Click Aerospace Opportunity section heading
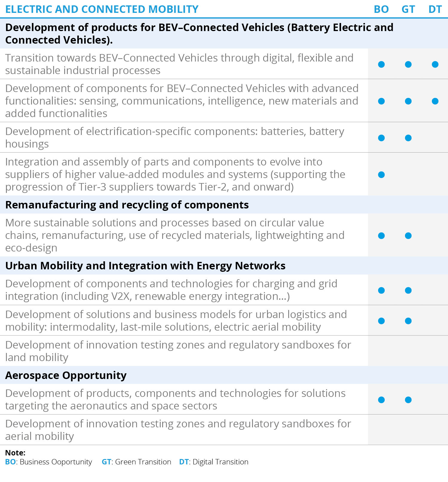448x482 pixels. click(66, 375)
